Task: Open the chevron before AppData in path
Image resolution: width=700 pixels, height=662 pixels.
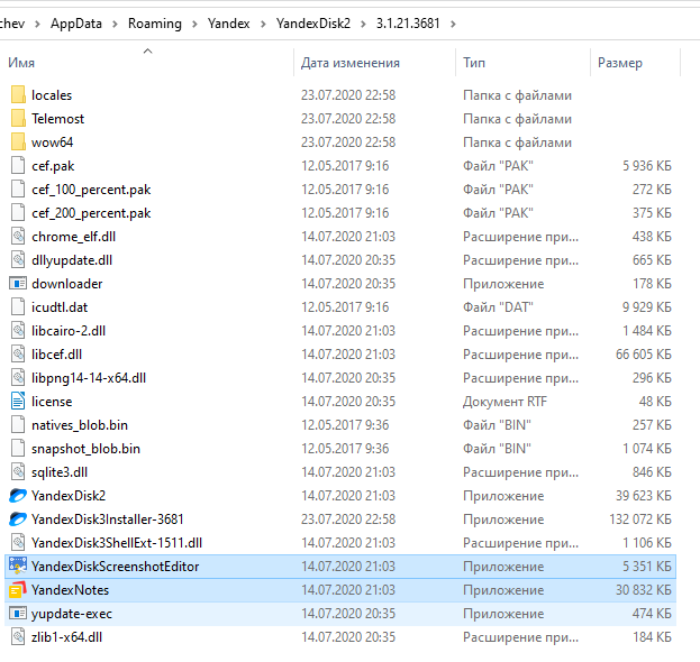Action: click(38, 24)
